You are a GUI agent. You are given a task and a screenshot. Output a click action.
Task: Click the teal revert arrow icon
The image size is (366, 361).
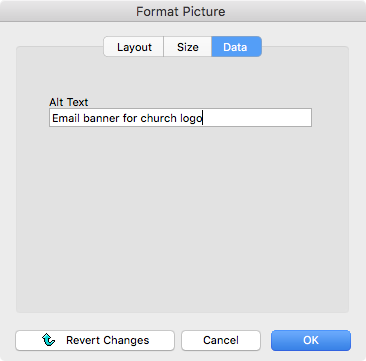point(49,340)
